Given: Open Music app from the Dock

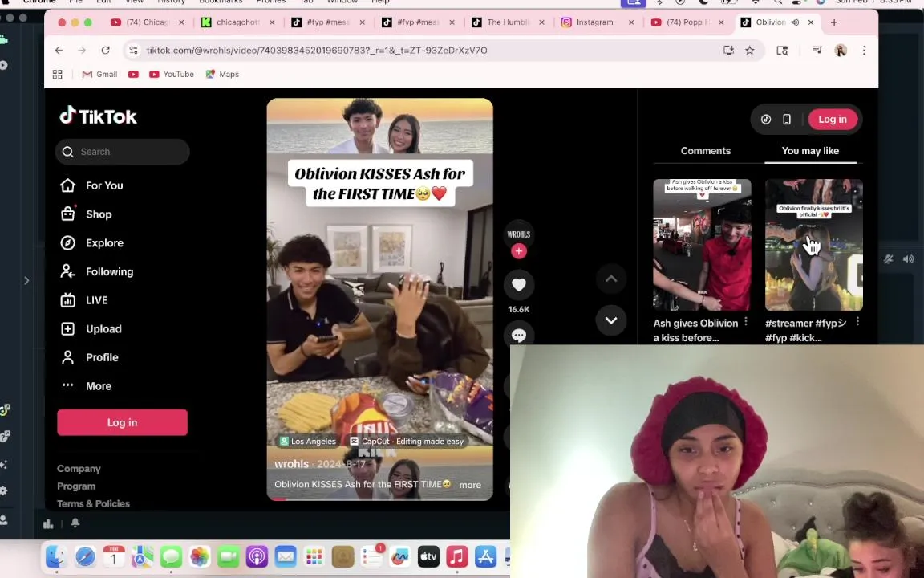Looking at the screenshot, I should click(456, 557).
